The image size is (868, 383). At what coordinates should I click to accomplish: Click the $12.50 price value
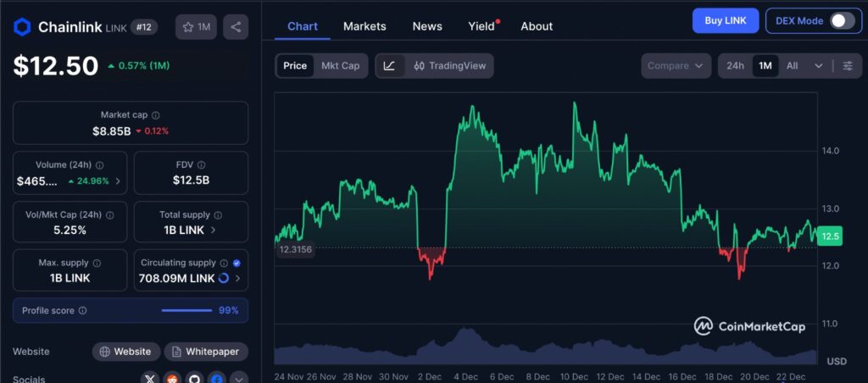(x=56, y=66)
